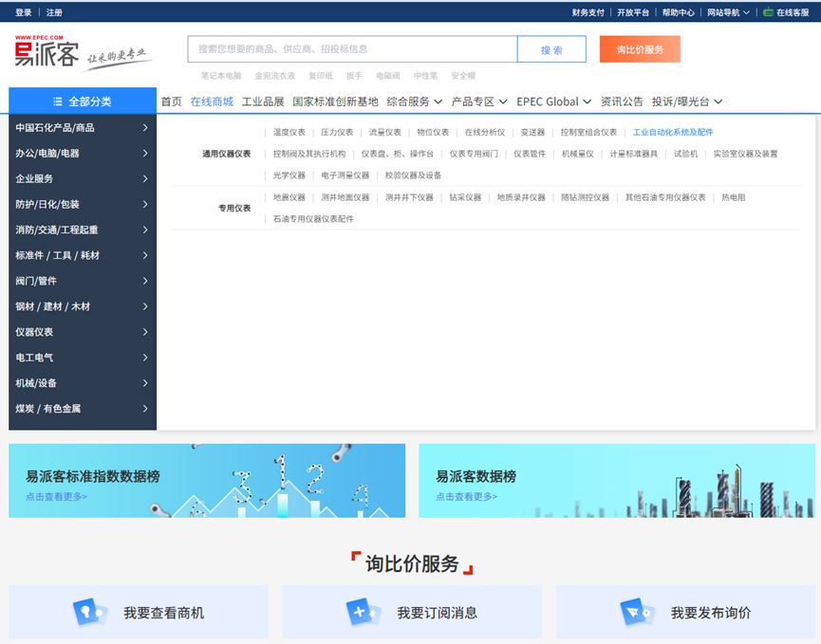Open the 易派客标准指数数据榜 banner
821x644 pixels.
tap(207, 481)
